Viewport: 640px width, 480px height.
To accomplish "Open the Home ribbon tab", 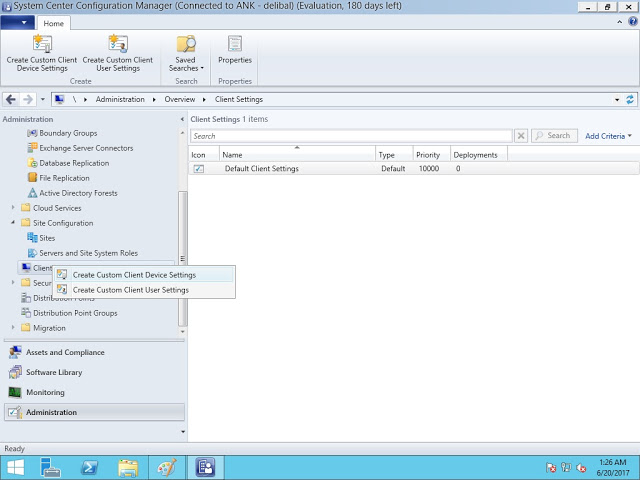I will 53,23.
